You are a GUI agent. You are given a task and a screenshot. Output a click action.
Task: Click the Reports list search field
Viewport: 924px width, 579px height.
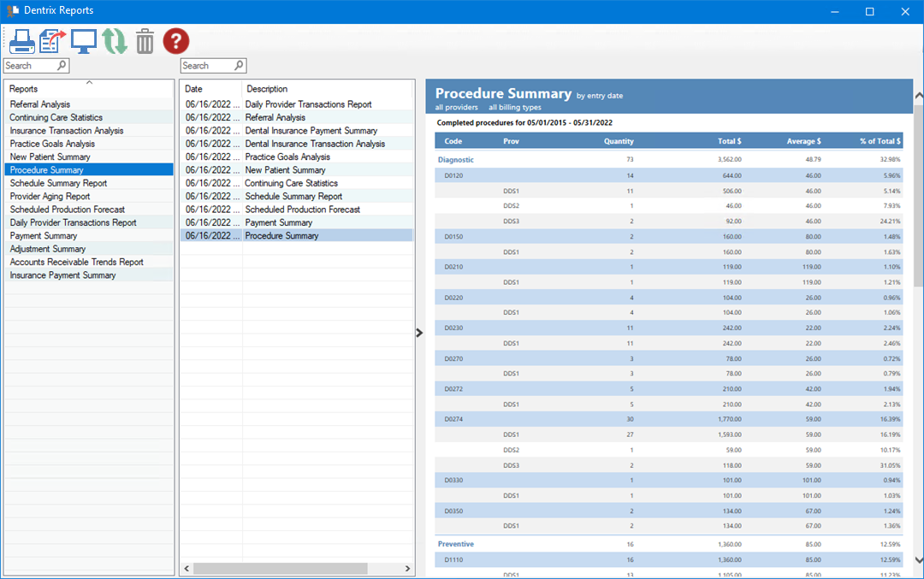tap(29, 66)
